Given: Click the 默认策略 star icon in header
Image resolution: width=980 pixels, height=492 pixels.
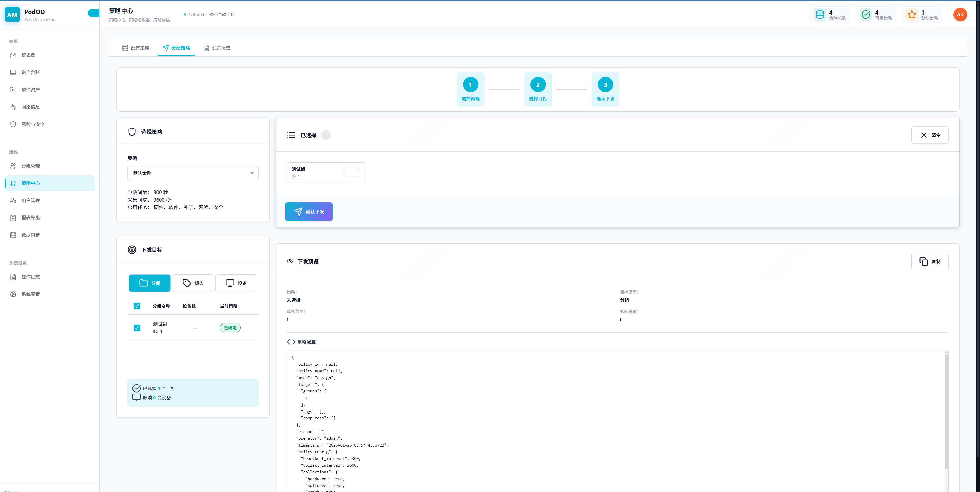Looking at the screenshot, I should click(912, 15).
